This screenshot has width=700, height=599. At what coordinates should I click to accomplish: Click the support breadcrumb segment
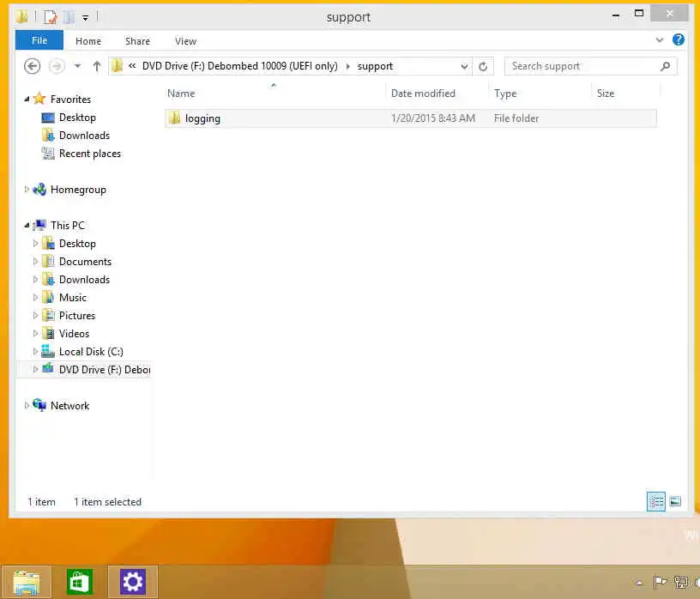375,66
